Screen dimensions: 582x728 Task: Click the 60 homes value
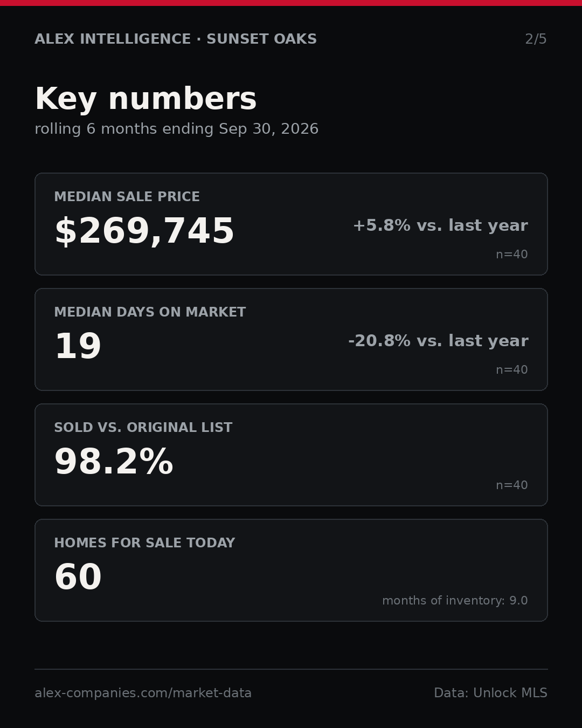click(78, 578)
